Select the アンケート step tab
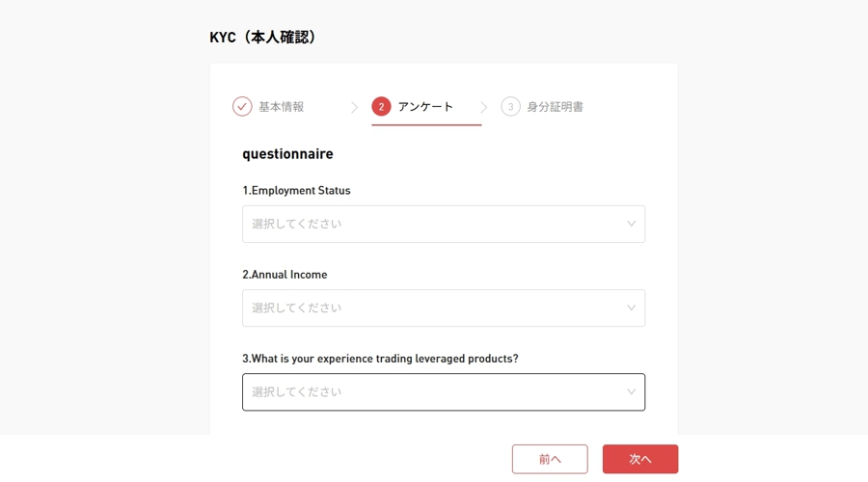The height and width of the screenshot is (482, 868). [425, 107]
